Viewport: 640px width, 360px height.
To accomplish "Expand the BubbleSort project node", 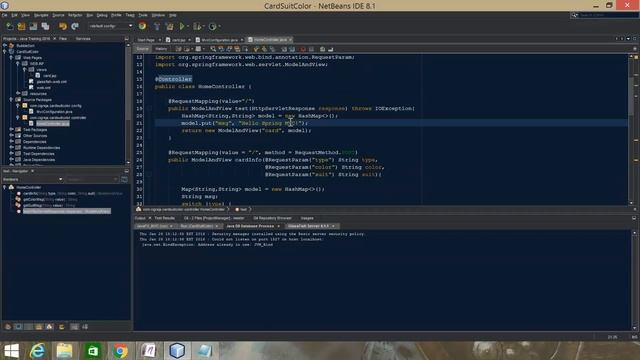I will point(5,46).
